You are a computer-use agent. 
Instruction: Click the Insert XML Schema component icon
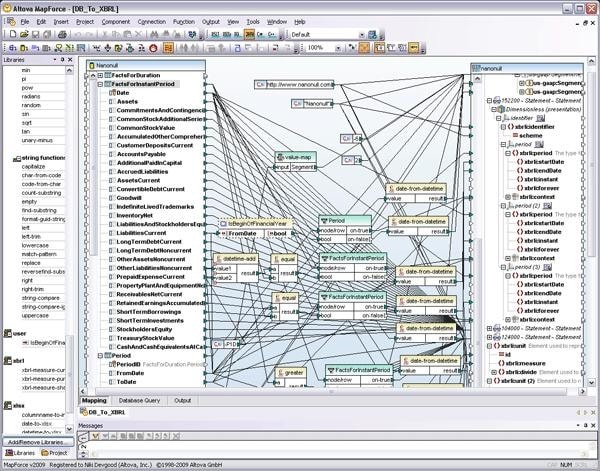pyautogui.click(x=13, y=48)
